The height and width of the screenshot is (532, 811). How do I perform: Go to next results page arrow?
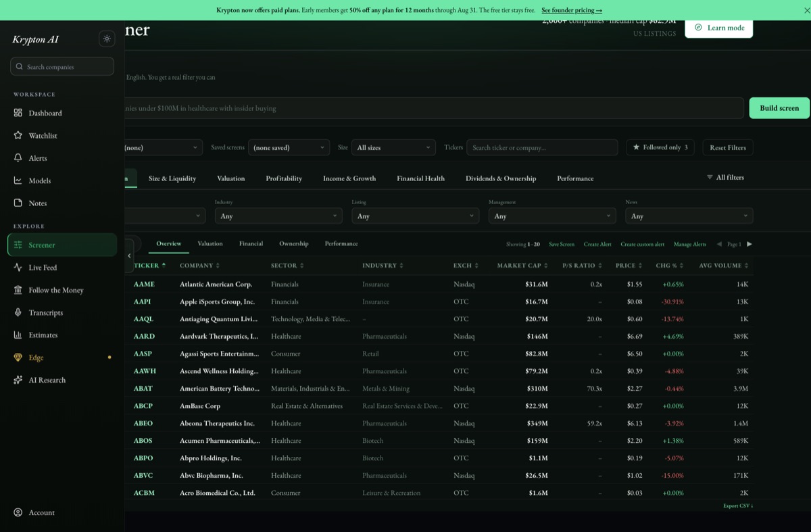coord(749,244)
